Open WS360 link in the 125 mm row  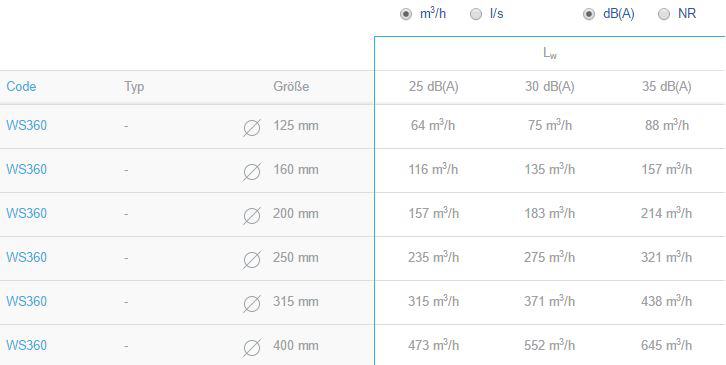[26, 126]
